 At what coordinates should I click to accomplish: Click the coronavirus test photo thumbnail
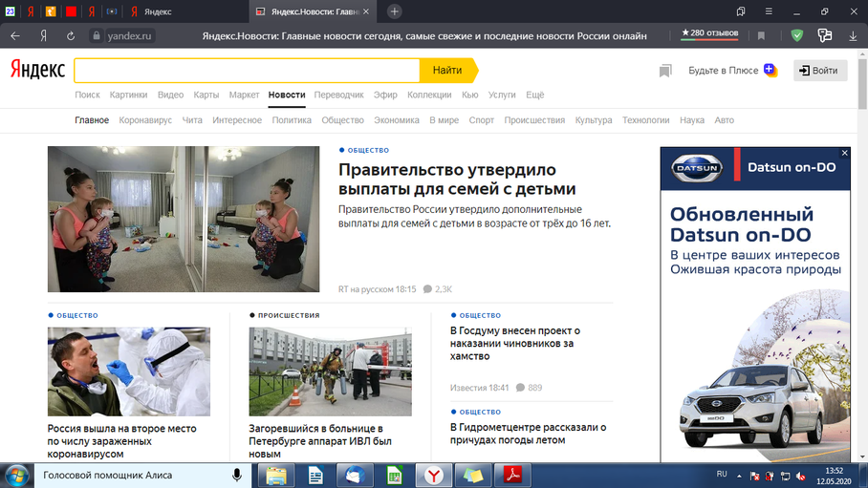129,371
